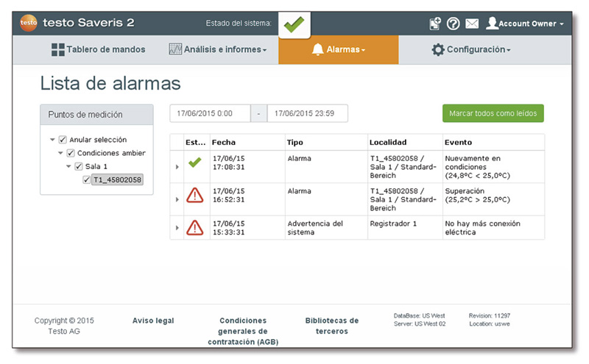
Task: Click warning triangle of 15:33:31 alarm
Action: point(195,228)
